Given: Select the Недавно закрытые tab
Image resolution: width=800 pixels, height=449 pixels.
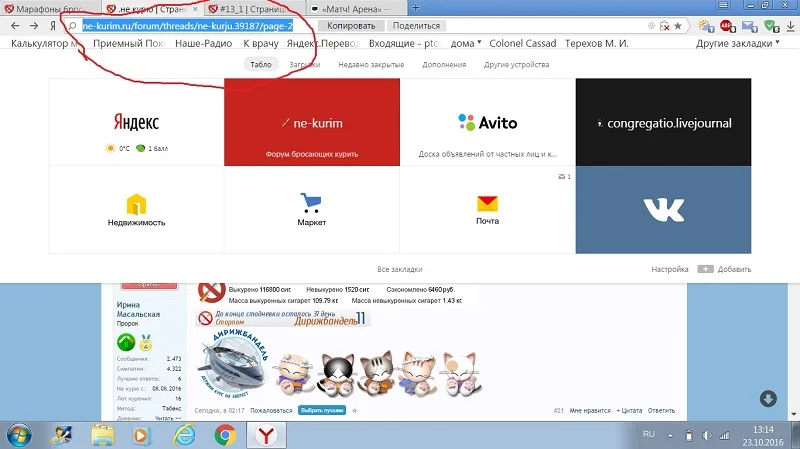Looking at the screenshot, I should pyautogui.click(x=371, y=64).
